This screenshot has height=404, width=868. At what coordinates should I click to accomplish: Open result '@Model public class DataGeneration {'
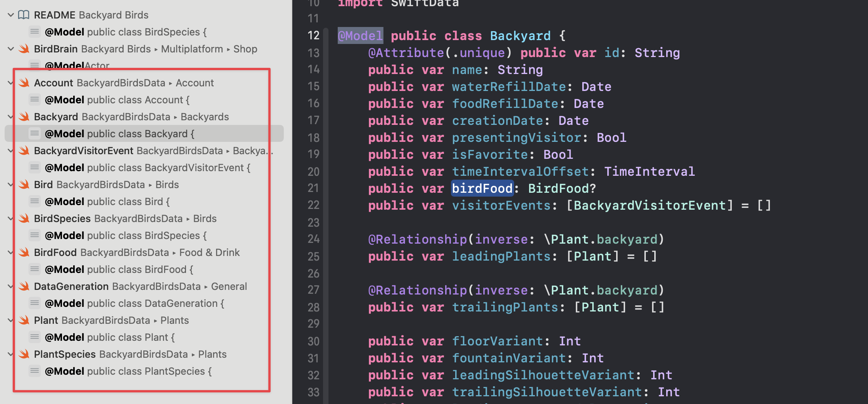click(x=134, y=303)
